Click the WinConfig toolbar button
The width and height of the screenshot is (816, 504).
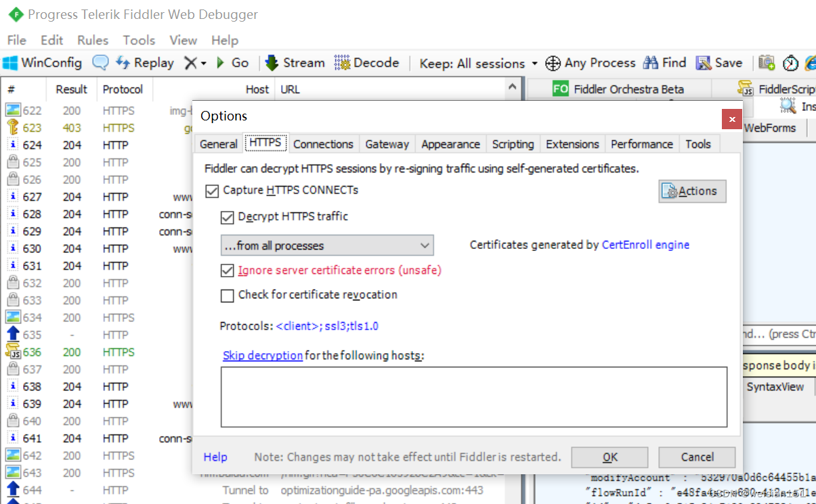42,63
